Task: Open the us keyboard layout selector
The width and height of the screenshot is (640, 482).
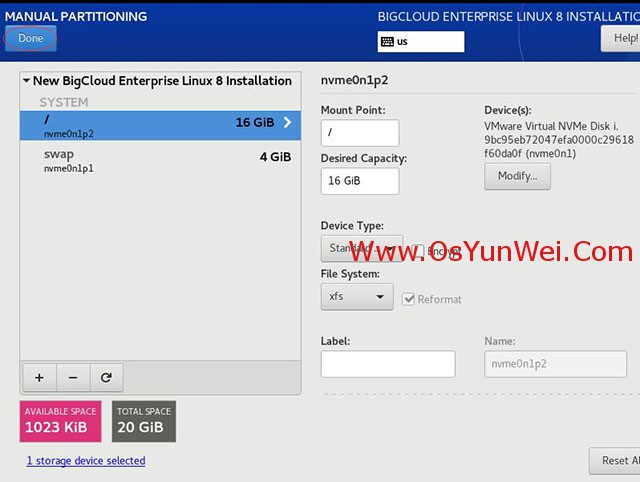Action: (x=421, y=42)
